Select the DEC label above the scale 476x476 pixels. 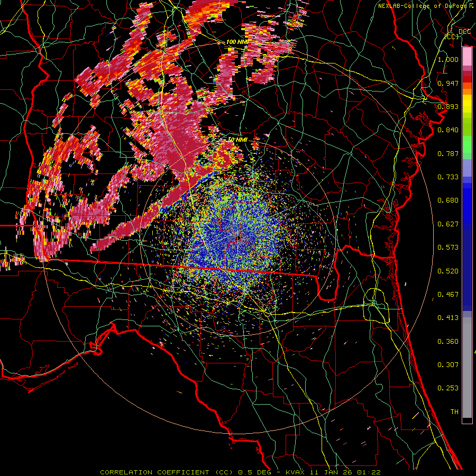[464, 32]
